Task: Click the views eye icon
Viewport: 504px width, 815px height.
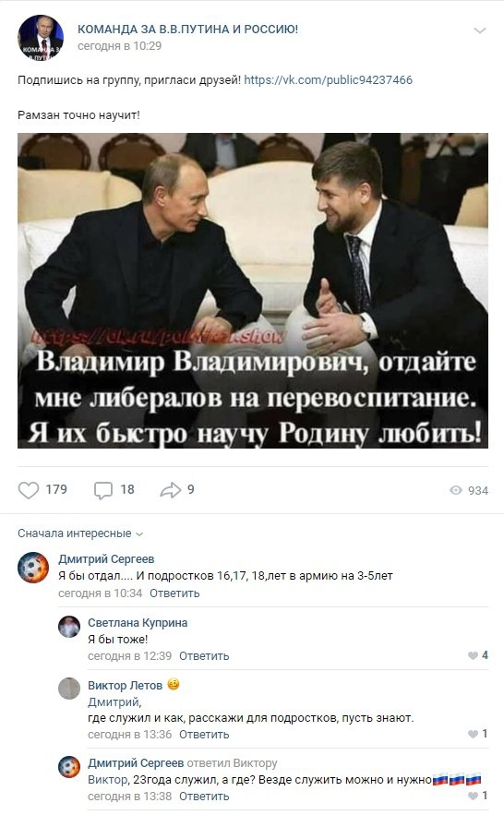Action: pos(456,490)
